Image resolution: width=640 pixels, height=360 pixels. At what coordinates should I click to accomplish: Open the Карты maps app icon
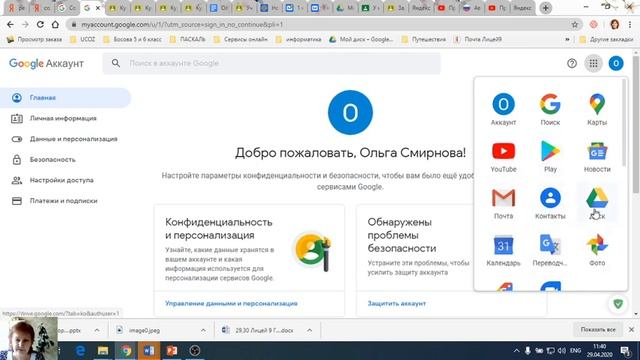point(597,109)
